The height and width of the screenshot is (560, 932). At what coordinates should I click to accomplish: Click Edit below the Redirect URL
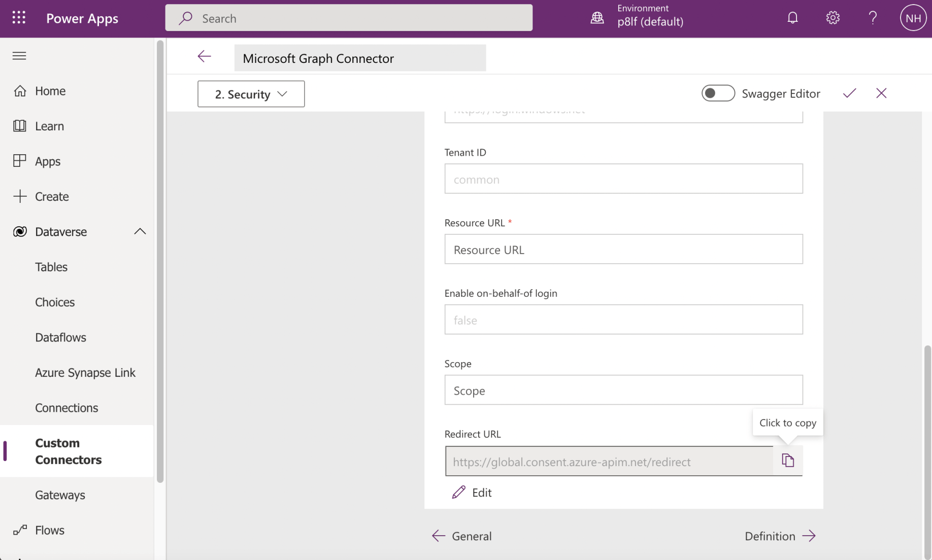point(472,493)
